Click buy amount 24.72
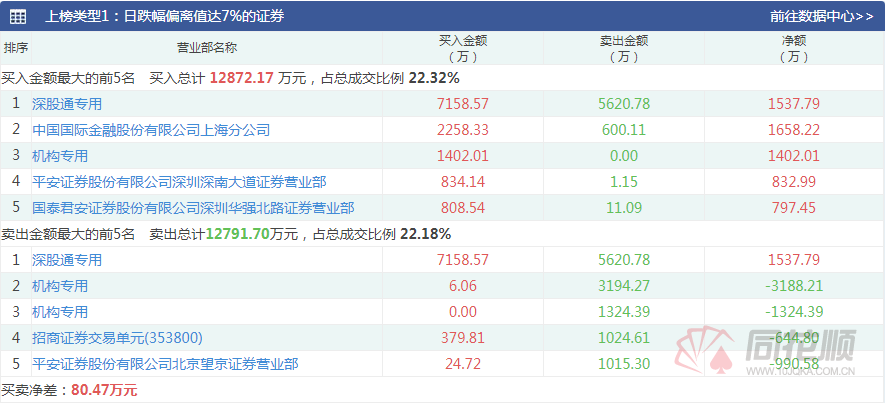Image resolution: width=885 pixels, height=403 pixels. point(463,363)
